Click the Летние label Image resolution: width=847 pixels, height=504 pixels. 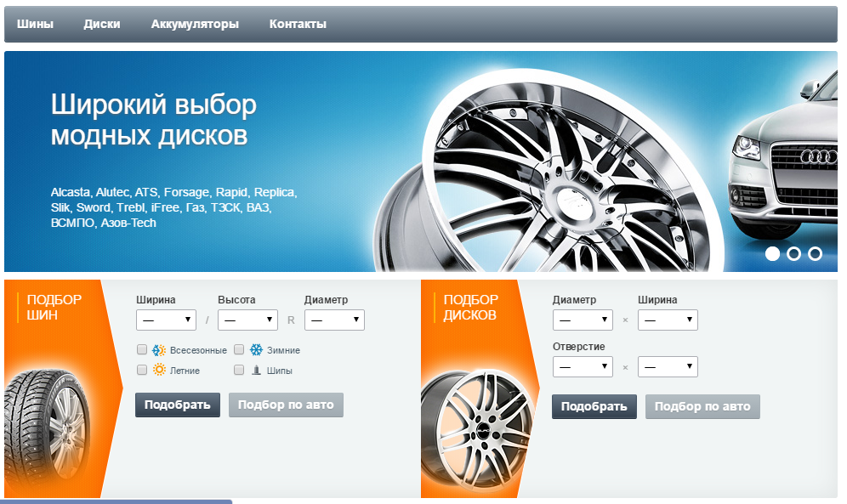point(185,371)
